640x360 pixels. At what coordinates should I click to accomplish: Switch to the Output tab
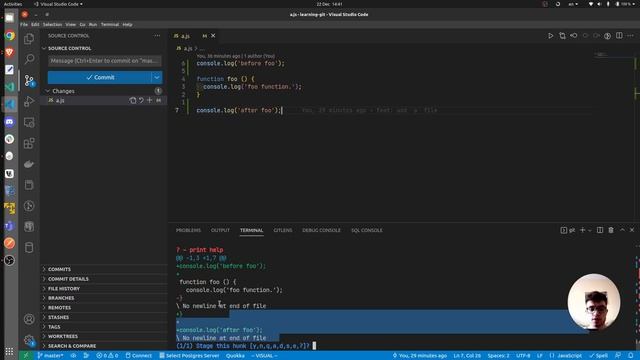(x=220, y=230)
